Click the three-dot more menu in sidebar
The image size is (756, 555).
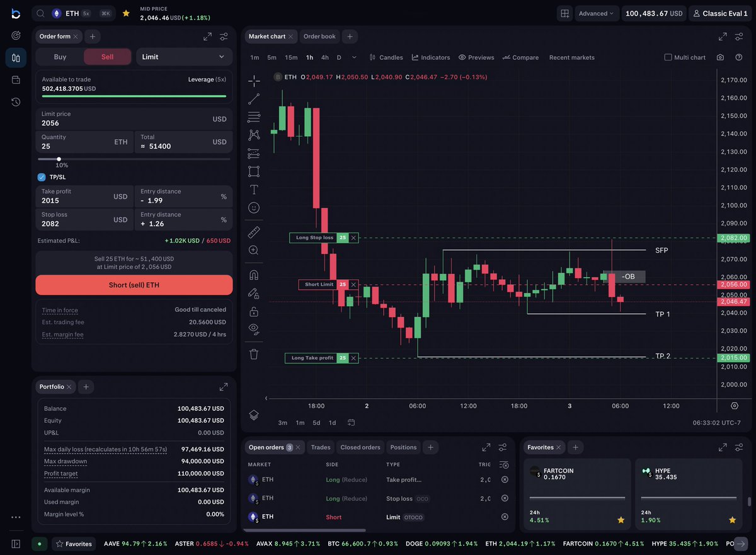coord(16,517)
